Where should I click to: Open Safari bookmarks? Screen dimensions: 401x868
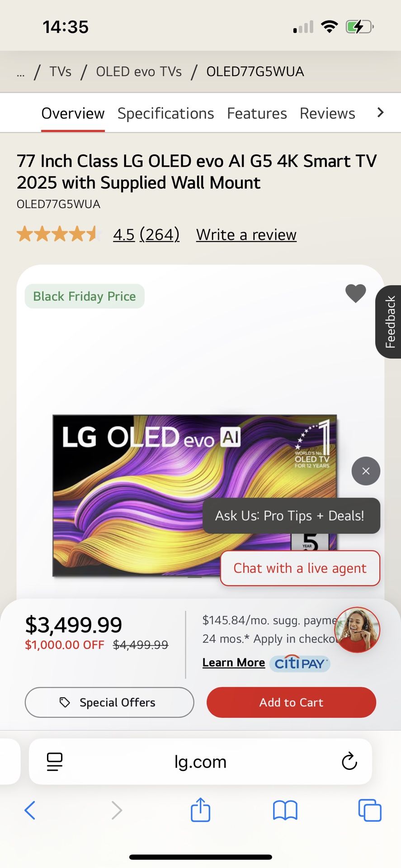[285, 810]
